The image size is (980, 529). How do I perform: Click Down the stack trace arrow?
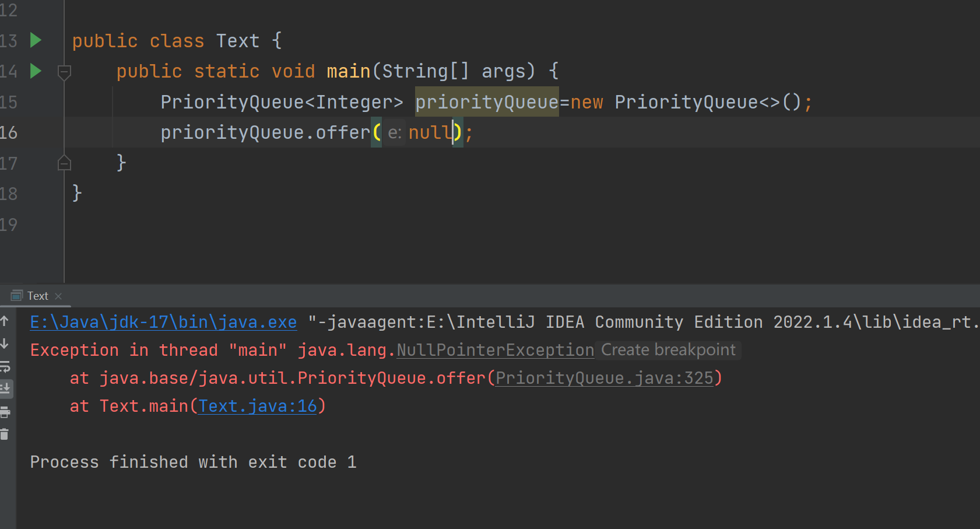coord(5,344)
